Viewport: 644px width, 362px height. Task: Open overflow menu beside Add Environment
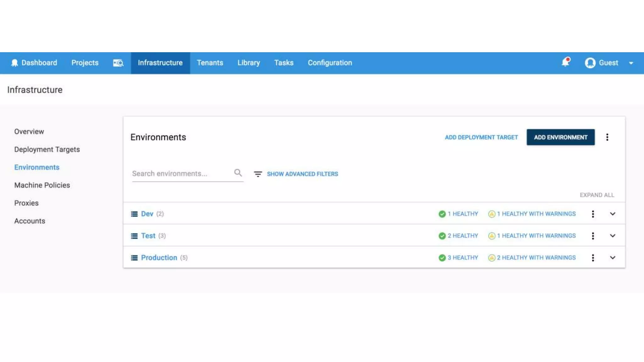pos(607,137)
